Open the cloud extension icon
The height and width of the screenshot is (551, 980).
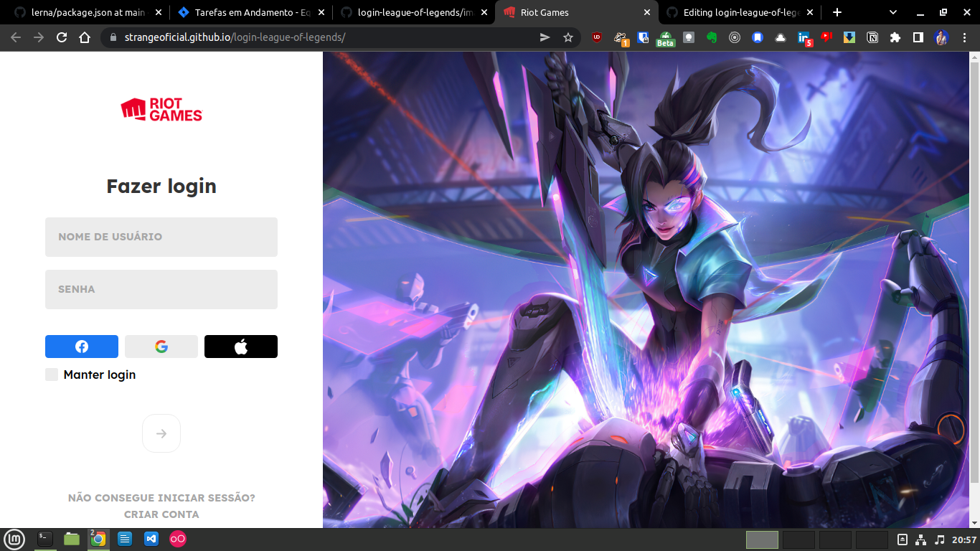click(781, 37)
